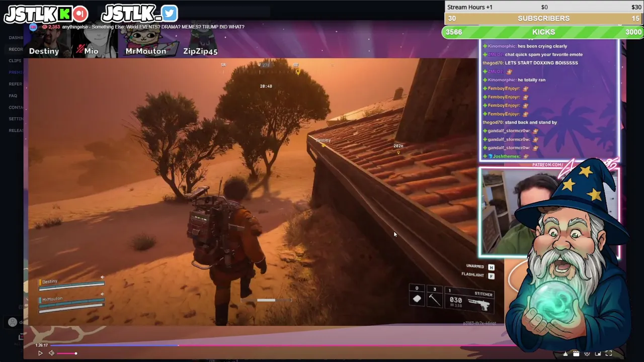This screenshot has height=362, width=644.
Task: Click the clip clapperboard icon
Action: [576, 354]
